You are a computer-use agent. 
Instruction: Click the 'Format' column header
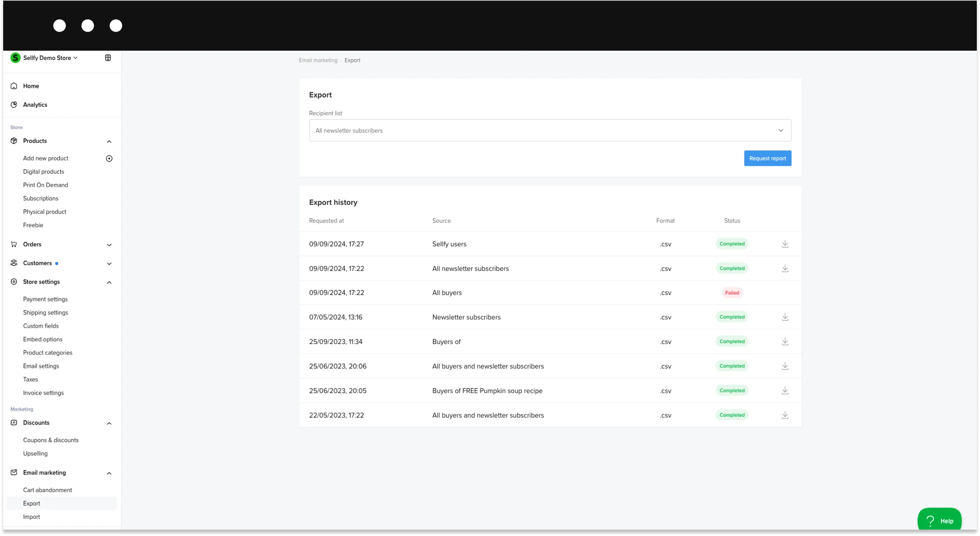click(x=665, y=221)
